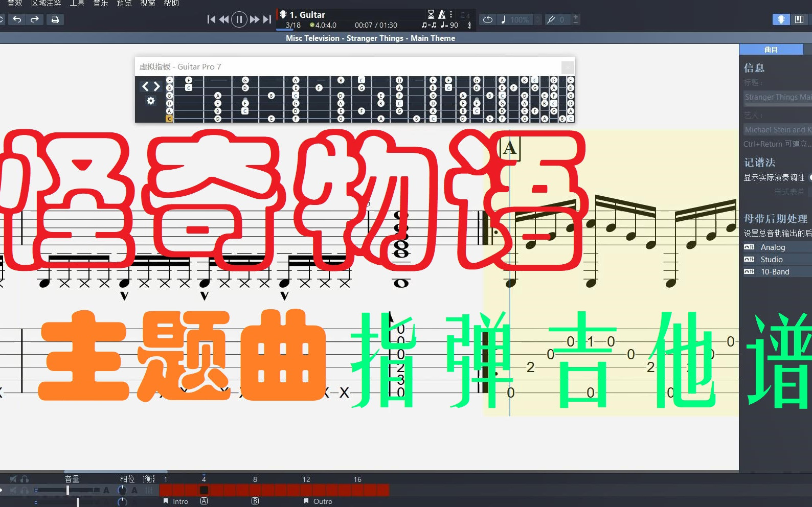Viewport: 812px width, 507px height.
Task: Pause playback
Action: coord(239,19)
